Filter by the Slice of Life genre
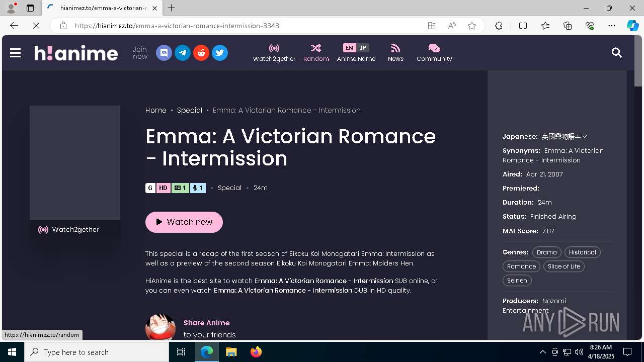The width and height of the screenshot is (644, 362). [564, 266]
